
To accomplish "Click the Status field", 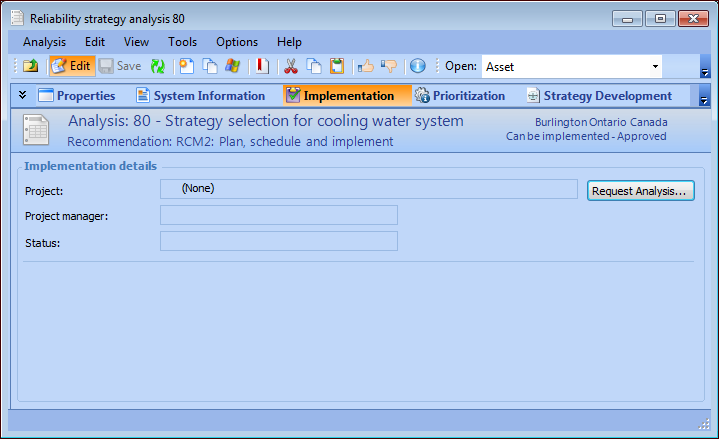I will click(279, 241).
